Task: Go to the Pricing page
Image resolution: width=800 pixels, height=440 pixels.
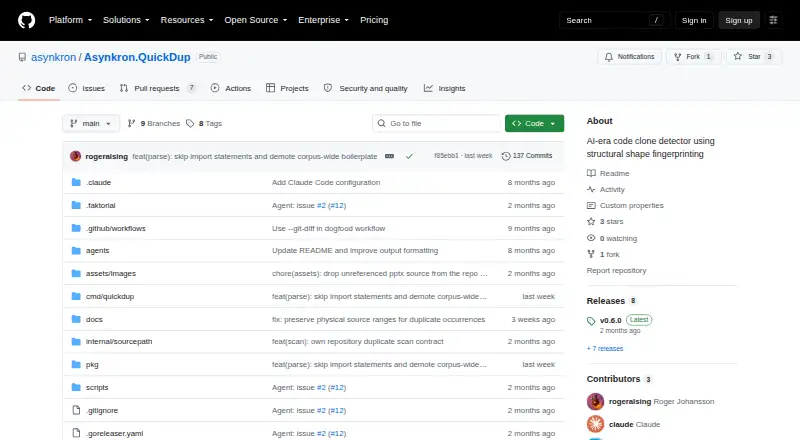Action: 374,20
